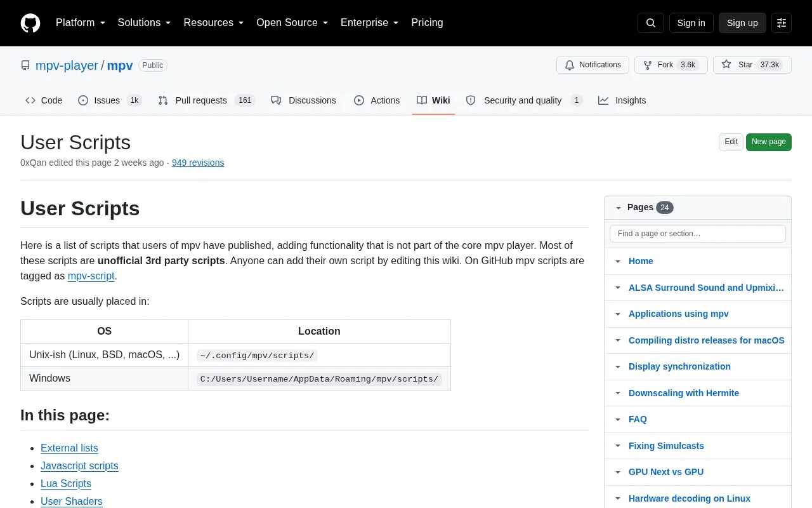Open the GitHub homepage logo
Screen dimensions: 812x508
(x=30, y=23)
